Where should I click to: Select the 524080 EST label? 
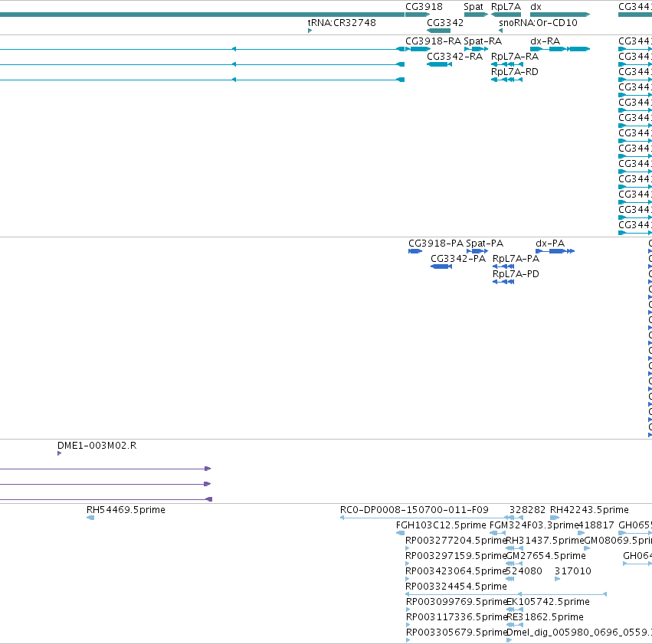[x=524, y=571]
